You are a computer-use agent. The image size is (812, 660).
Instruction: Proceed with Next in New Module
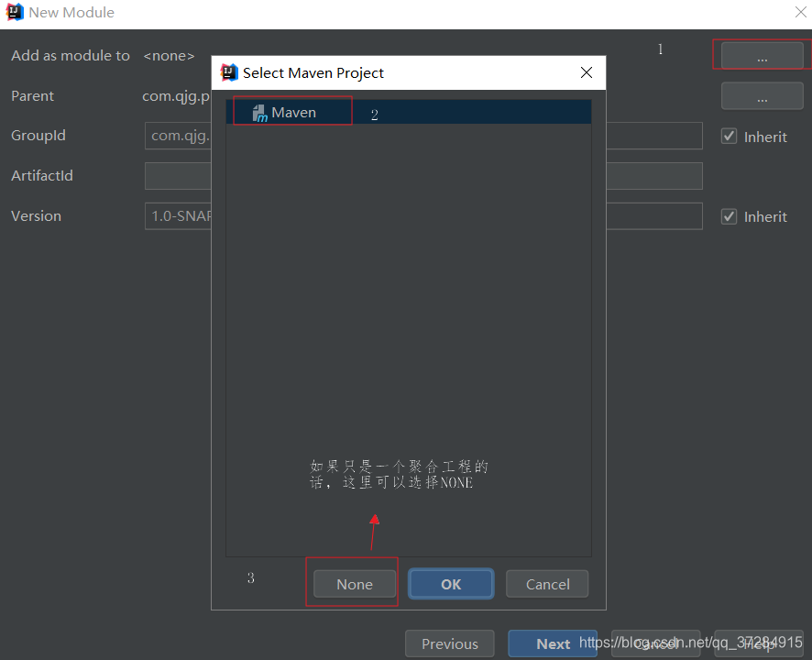pyautogui.click(x=553, y=643)
